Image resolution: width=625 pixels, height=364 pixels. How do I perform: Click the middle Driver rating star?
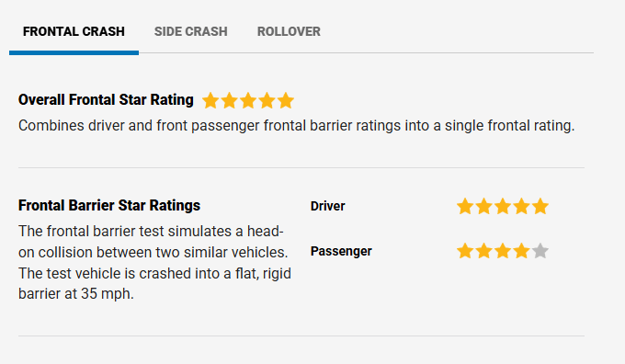(503, 207)
